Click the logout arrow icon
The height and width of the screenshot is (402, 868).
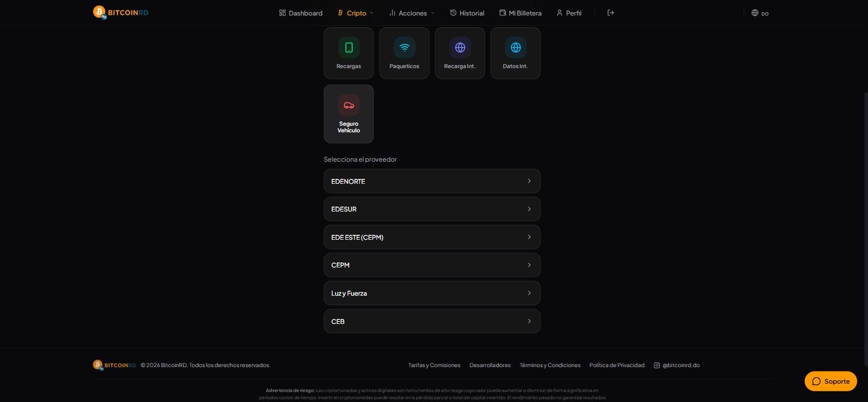pyautogui.click(x=611, y=13)
